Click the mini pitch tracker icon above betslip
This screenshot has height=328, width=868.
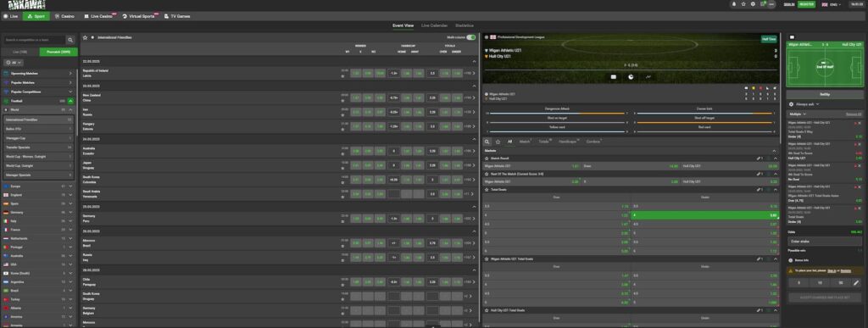coord(792,37)
